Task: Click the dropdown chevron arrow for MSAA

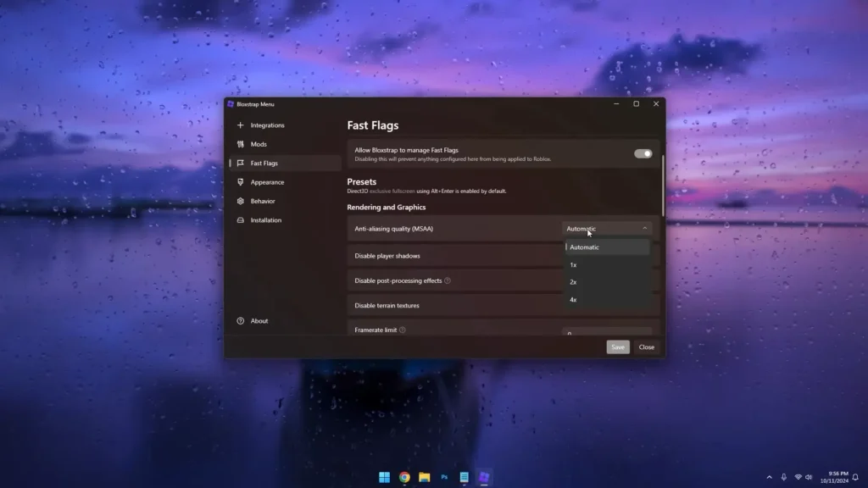Action: [x=644, y=229]
